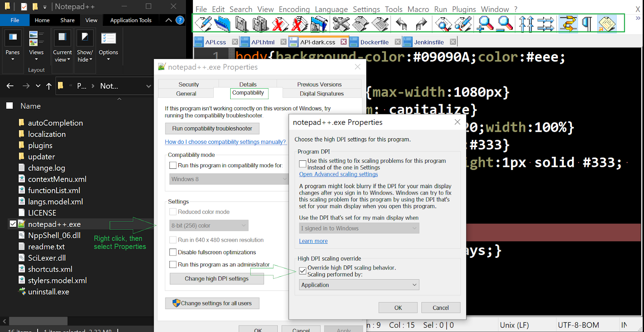Viewport: 644px width, 332px height.
Task: Click the Save floppy disk toolbar icon
Action: [x=242, y=24]
